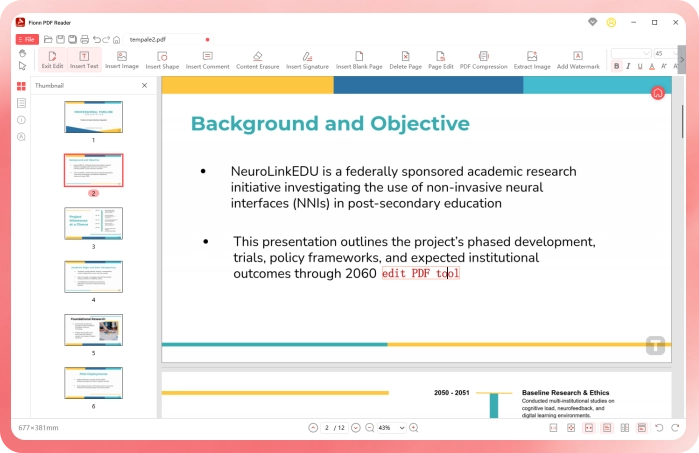Click the premium diamond icon
The width and height of the screenshot is (699, 453).
(x=592, y=22)
